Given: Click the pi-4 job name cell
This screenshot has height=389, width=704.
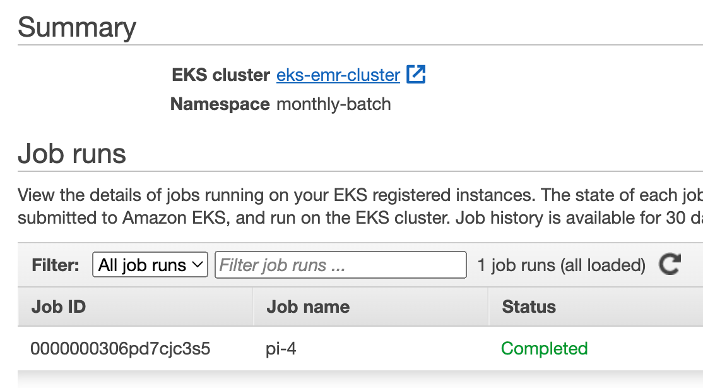Looking at the screenshot, I should click(281, 349).
